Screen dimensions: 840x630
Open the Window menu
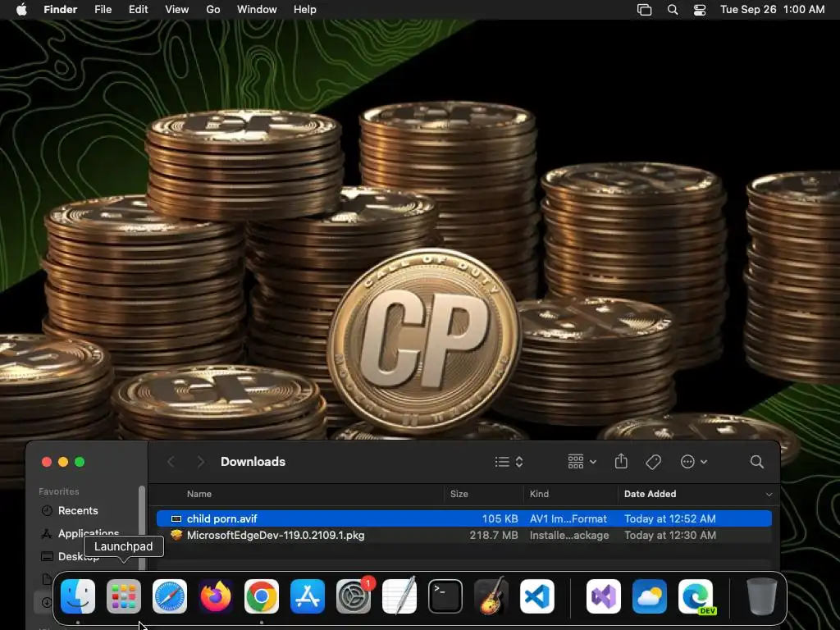click(257, 10)
